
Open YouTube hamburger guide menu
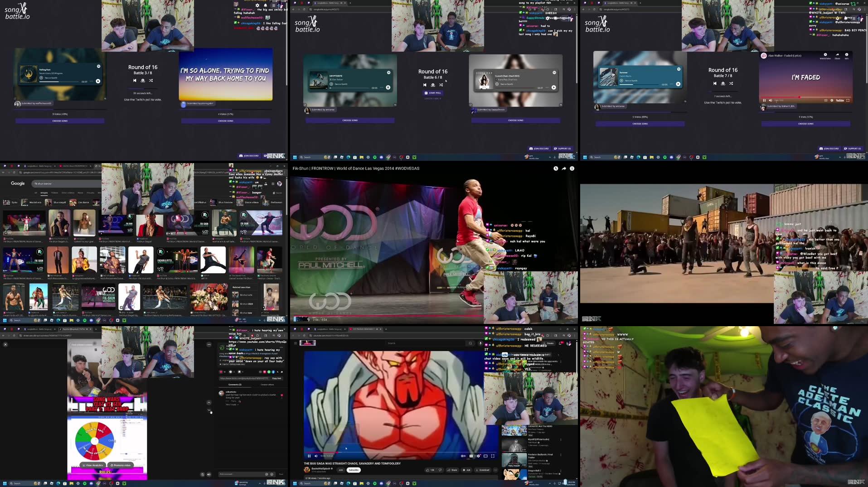[296, 343]
